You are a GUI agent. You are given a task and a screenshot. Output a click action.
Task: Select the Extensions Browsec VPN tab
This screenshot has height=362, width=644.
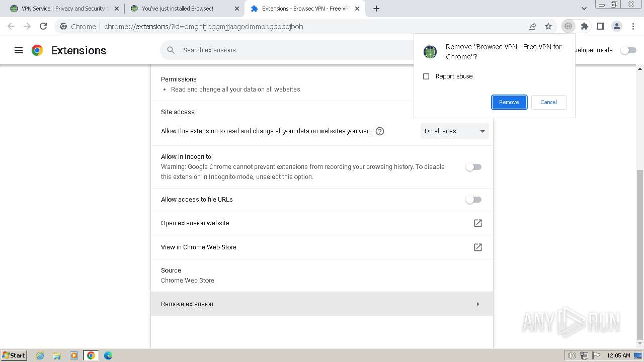click(305, 9)
